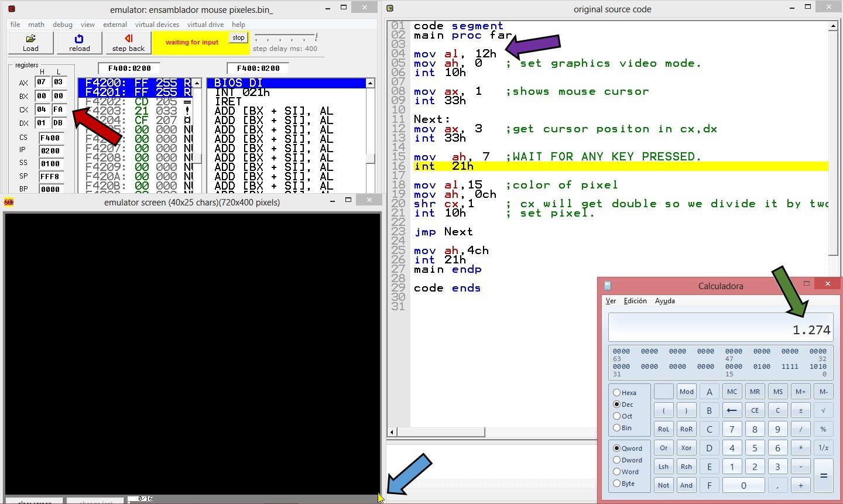Click the MS memory store button
Screen dimensions: 843x504
pos(777,392)
